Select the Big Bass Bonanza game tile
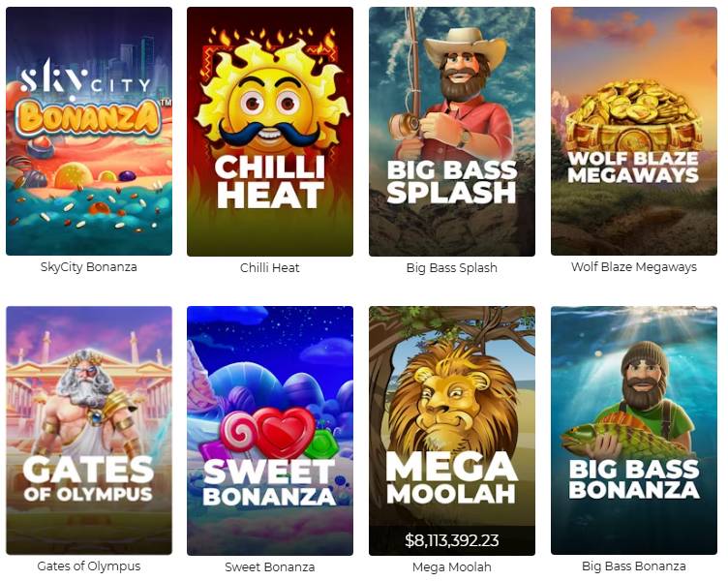 [x=634, y=430]
